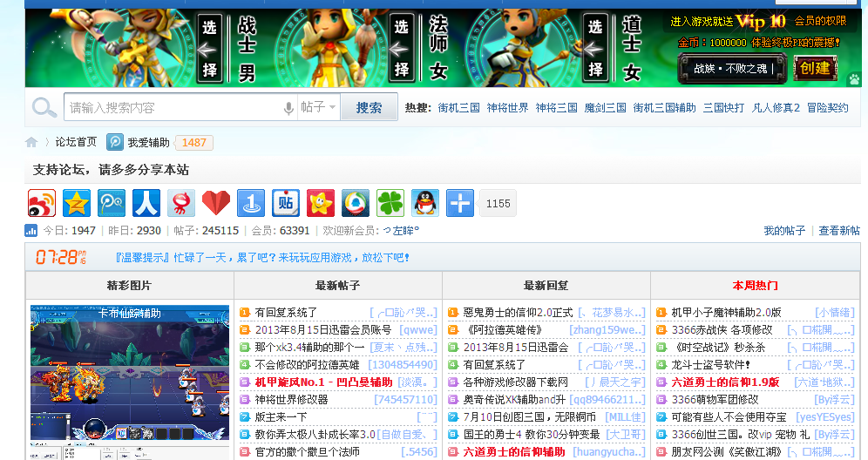Open reply 国王的勇士4 教你30分钟变最

tap(532, 435)
